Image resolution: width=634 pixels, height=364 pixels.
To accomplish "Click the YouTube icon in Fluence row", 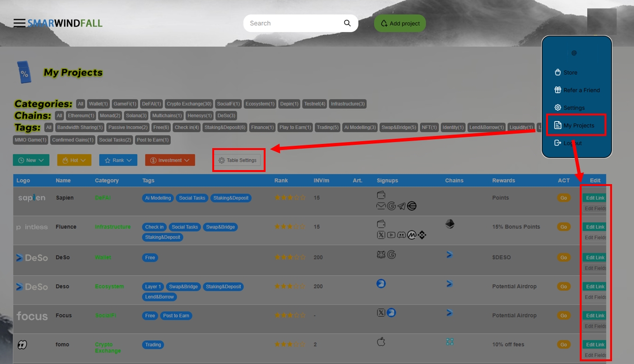I will point(391,235).
